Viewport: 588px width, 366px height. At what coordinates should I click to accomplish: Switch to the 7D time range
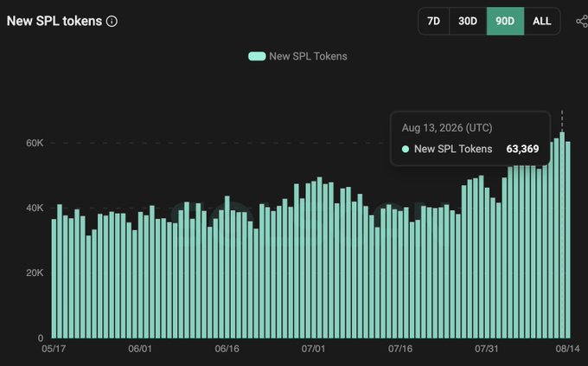[433, 21]
